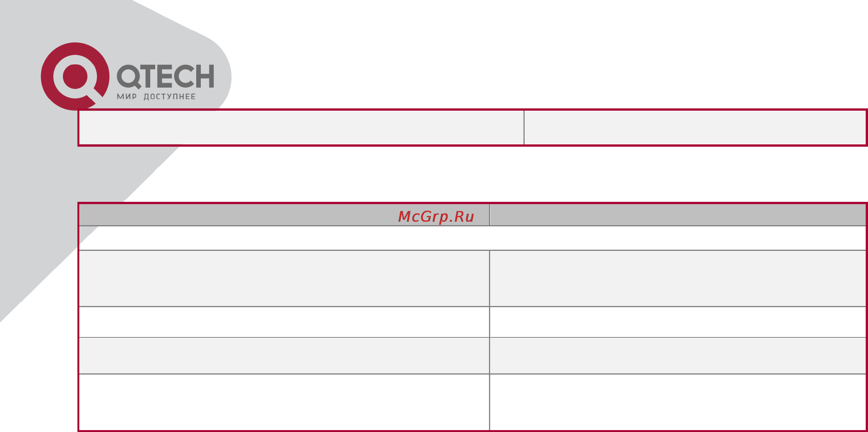868x432 pixels.
Task: Click the vertical divider line in the upper table
Action: (524, 128)
